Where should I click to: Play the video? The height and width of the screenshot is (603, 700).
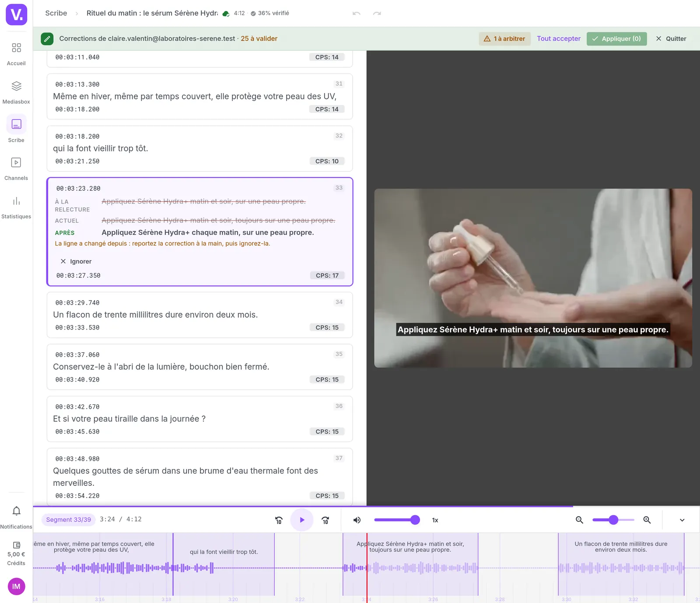[x=302, y=520]
